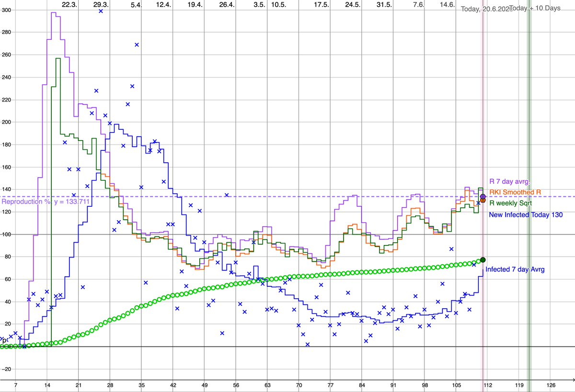Click the highest blue x marker near 299

pyautogui.click(x=101, y=11)
